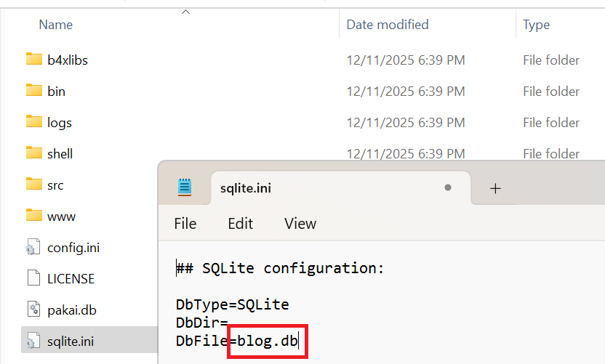The image size is (605, 364).
Task: Sort files by Name column
Action: (x=56, y=25)
